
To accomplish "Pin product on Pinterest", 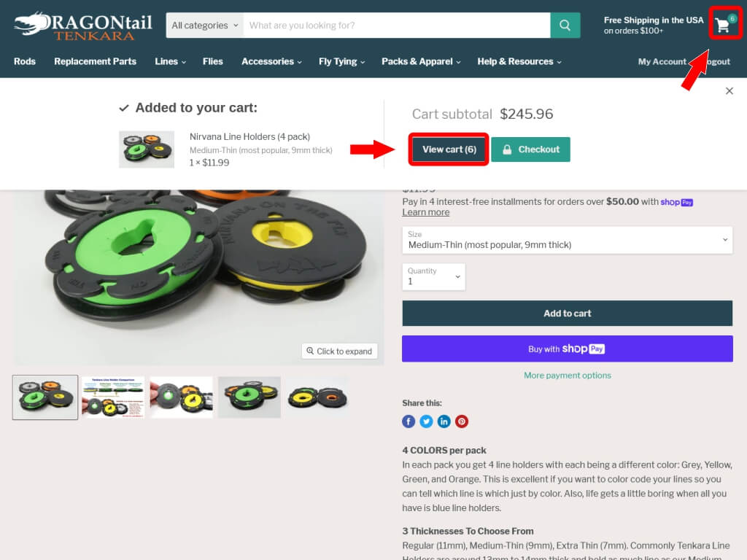I will [461, 421].
